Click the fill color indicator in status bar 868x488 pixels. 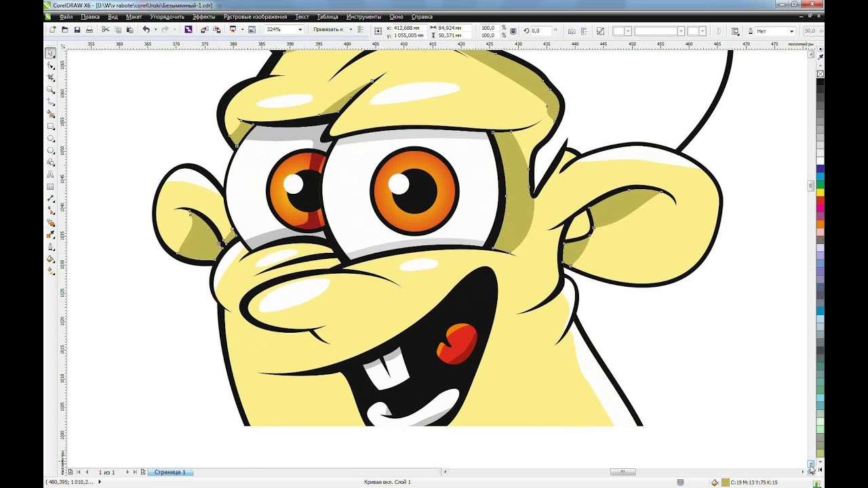725,483
